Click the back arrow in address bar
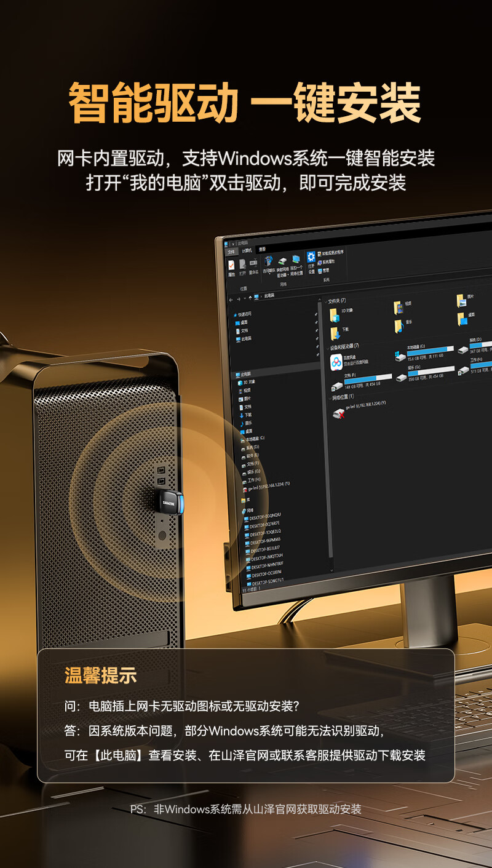Image resolution: width=492 pixels, height=868 pixels. pyautogui.click(x=231, y=298)
